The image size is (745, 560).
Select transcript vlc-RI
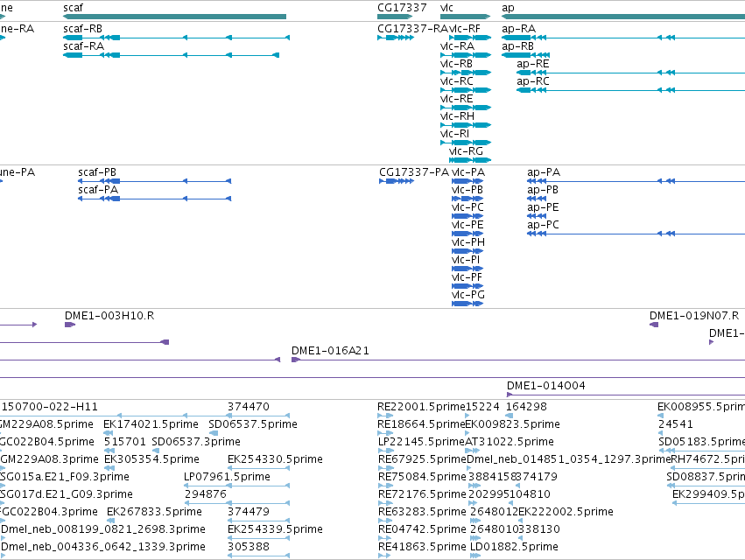click(x=454, y=134)
